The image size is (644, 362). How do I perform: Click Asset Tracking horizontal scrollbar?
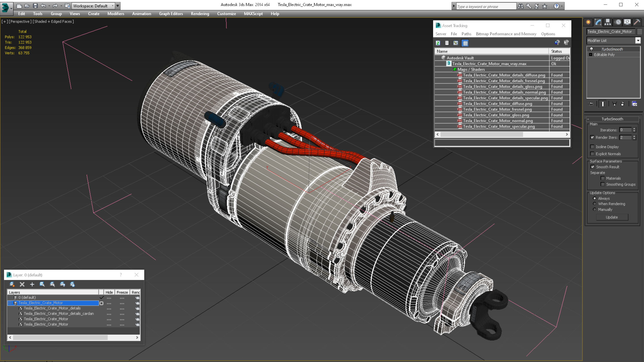(502, 134)
